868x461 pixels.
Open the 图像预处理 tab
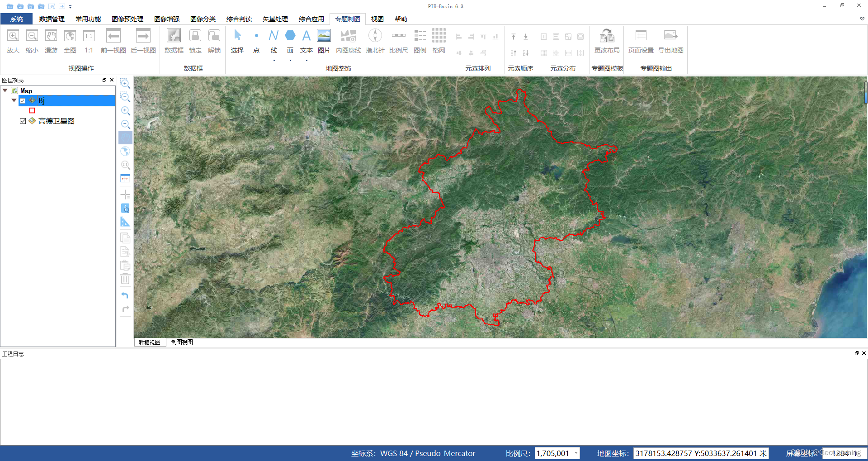tap(127, 19)
